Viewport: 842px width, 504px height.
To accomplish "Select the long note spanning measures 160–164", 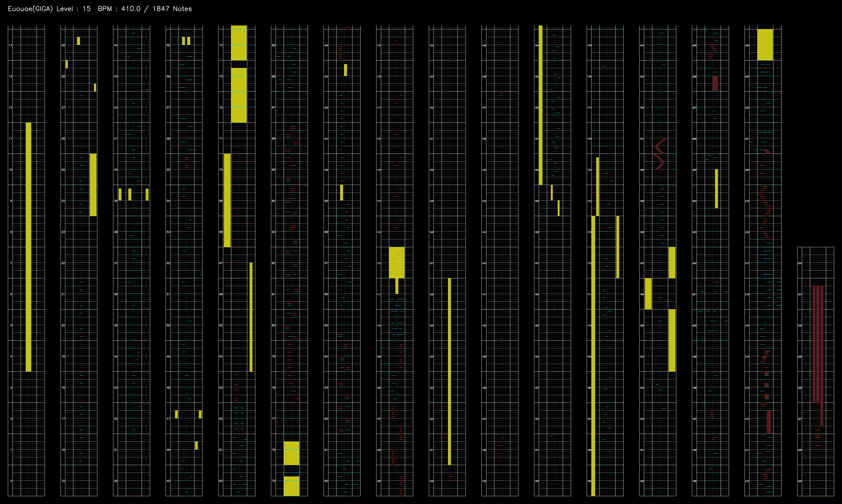I will click(541, 105).
